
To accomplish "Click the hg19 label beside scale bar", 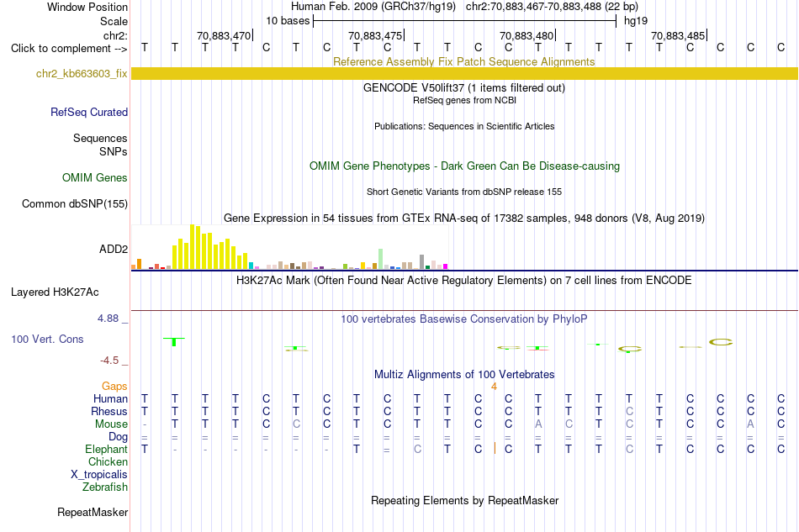I will 636,21.
